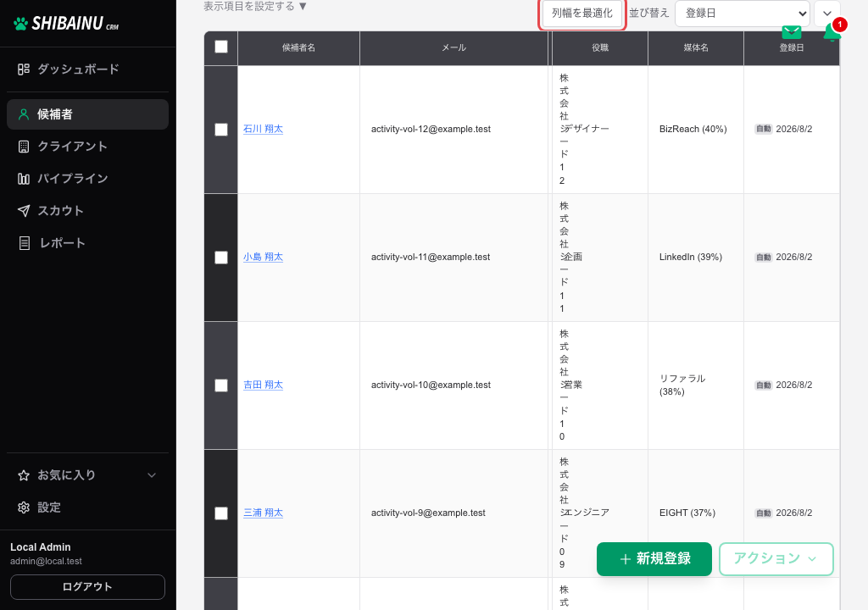This screenshot has height=610, width=868.
Task: Open candidate 小島 翔太 link
Action: pos(263,257)
